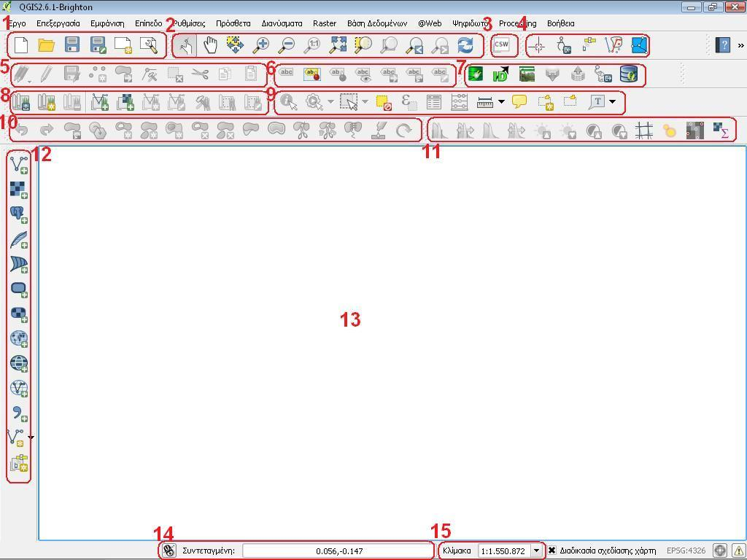Image resolution: width=747 pixels, height=560 pixels.
Task: Toggle the map rendering checkbox
Action: click(551, 551)
